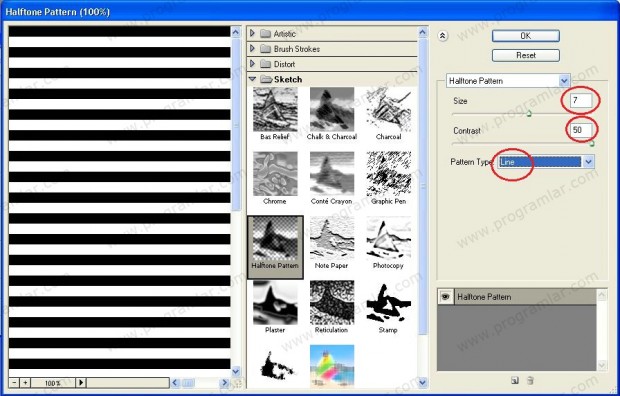Collapse the Sketch filter folder
This screenshot has width=620, height=396.
252,79
